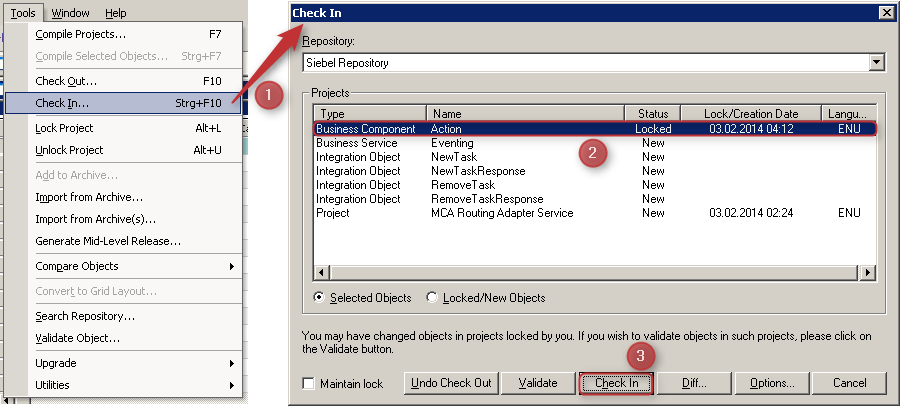This screenshot has height=407, width=900.
Task: Open the Help menu
Action: [115, 13]
